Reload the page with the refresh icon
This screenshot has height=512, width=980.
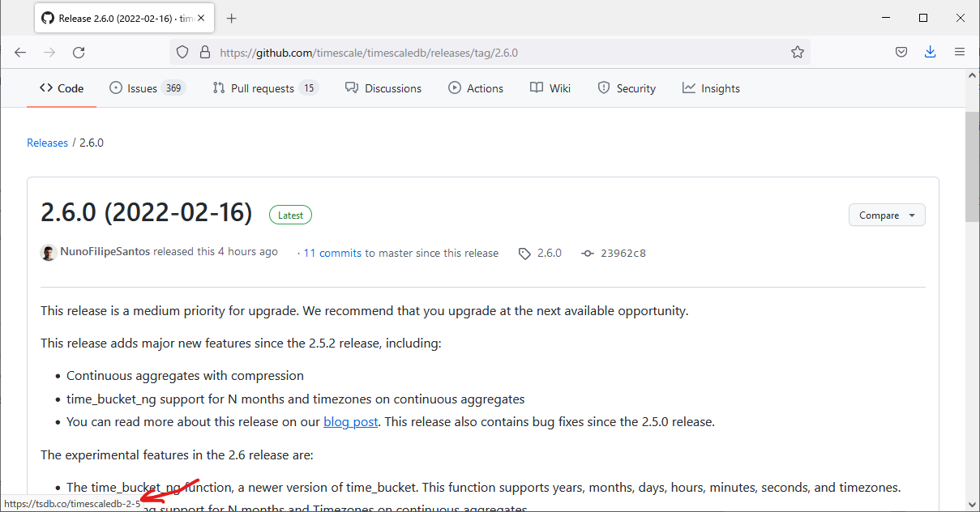pos(79,52)
